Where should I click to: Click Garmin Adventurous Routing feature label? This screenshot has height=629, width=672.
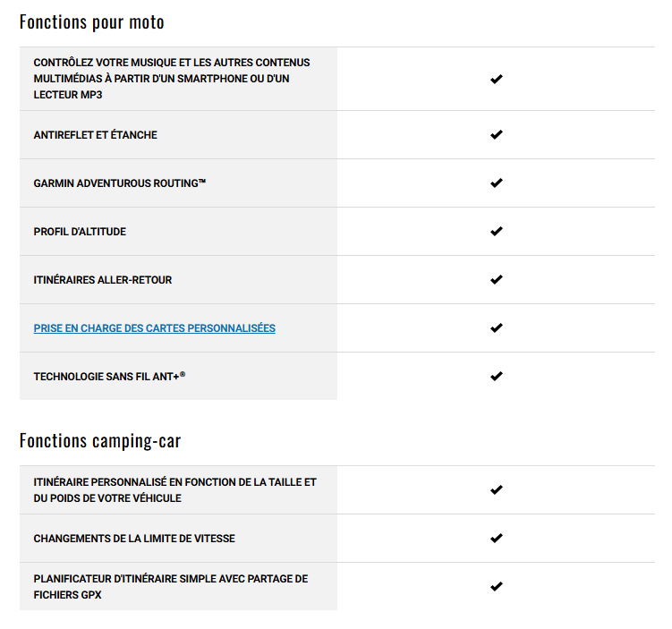point(120,183)
